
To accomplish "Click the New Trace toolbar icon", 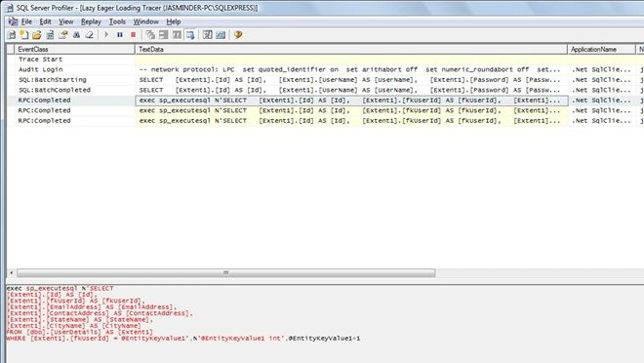I will [x=12, y=35].
